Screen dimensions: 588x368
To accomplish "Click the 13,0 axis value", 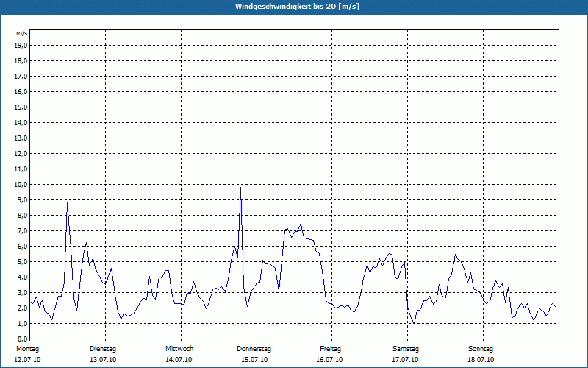I will pyautogui.click(x=21, y=138).
